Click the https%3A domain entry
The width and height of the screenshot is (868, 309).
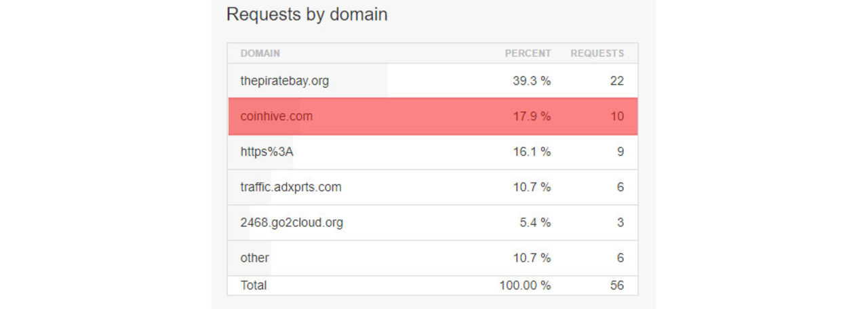(267, 152)
